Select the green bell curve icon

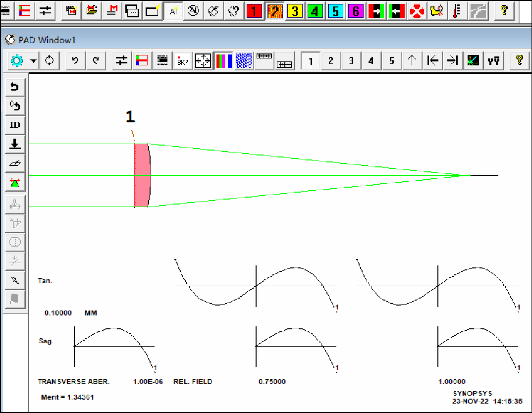click(x=15, y=182)
